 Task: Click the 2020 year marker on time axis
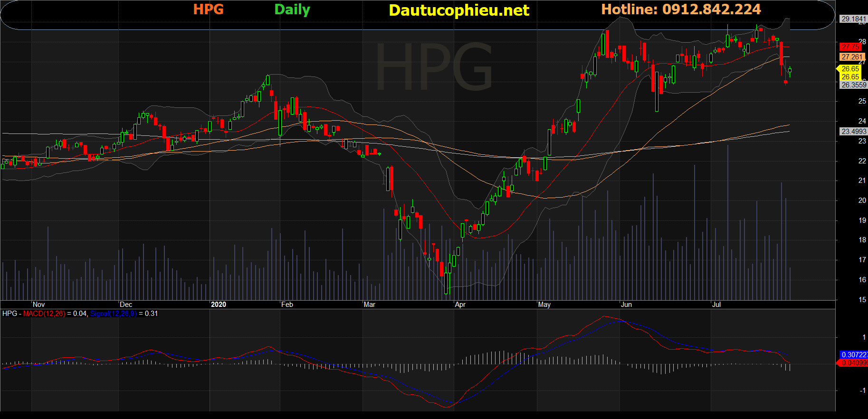pyautogui.click(x=219, y=305)
